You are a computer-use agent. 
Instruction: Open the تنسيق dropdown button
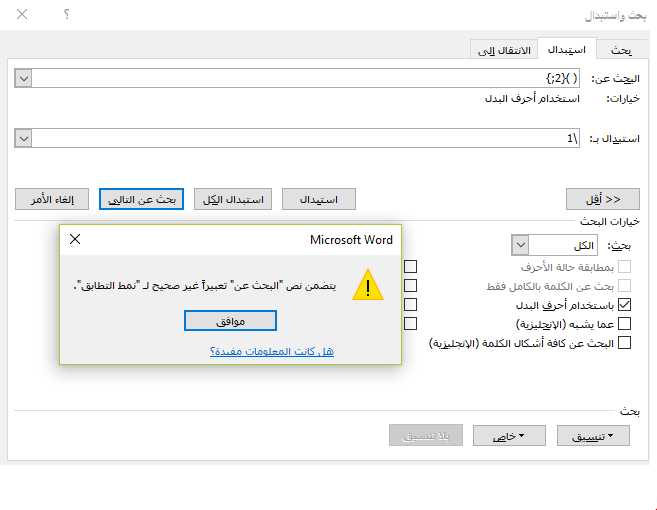point(593,436)
